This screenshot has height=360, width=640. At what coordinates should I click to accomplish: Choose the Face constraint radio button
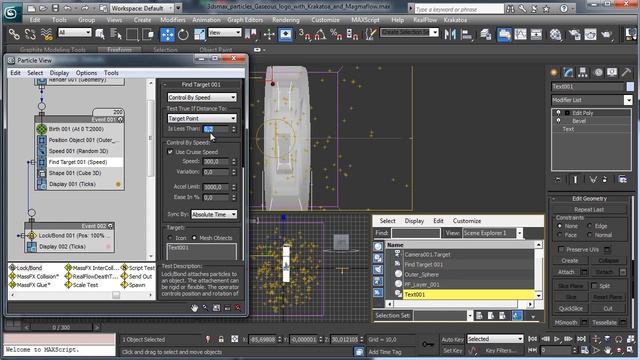[x=560, y=235]
